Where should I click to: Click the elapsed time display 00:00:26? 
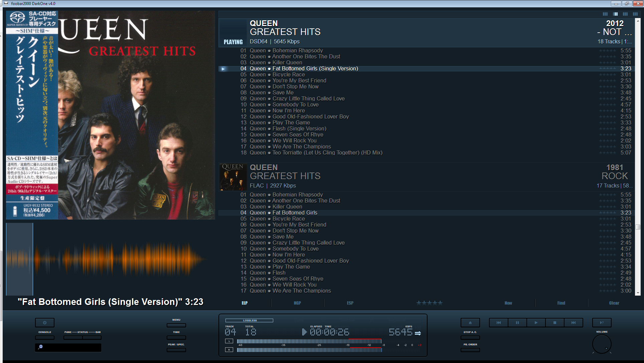point(329,332)
